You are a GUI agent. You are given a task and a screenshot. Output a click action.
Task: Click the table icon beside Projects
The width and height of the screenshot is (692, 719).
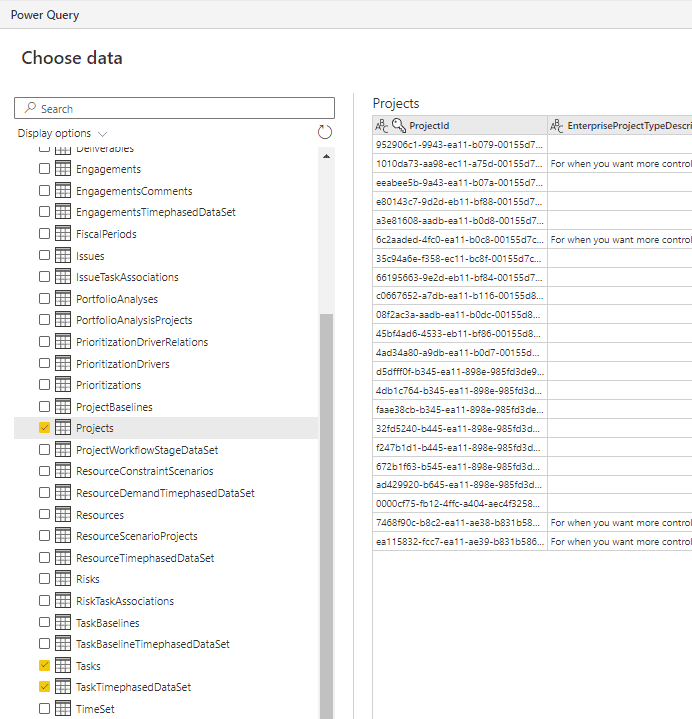(x=63, y=428)
